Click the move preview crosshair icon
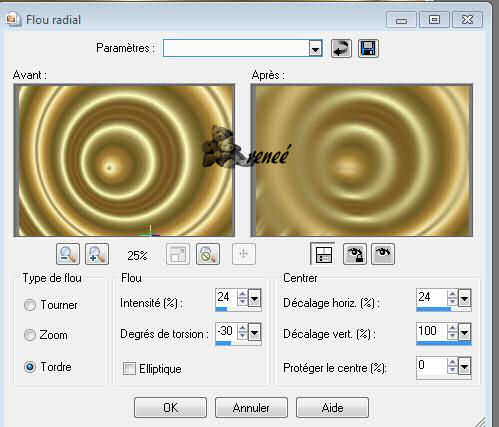The height and width of the screenshot is (427, 499). click(x=244, y=254)
